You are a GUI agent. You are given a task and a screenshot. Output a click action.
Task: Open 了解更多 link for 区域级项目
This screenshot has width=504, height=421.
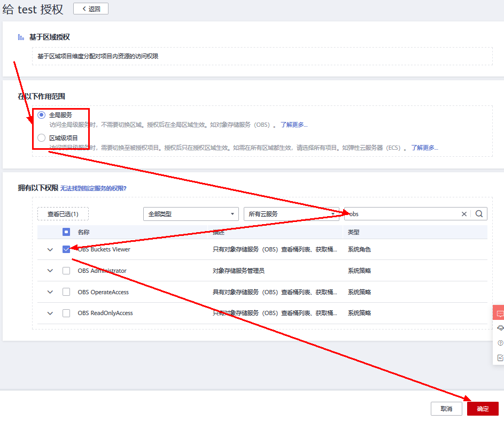click(424, 148)
